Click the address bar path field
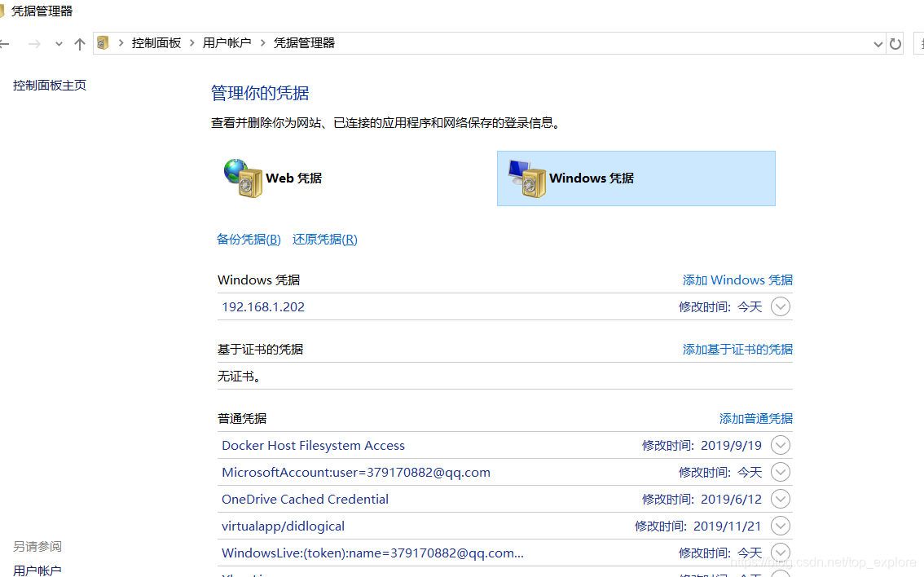 pyautogui.click(x=489, y=43)
